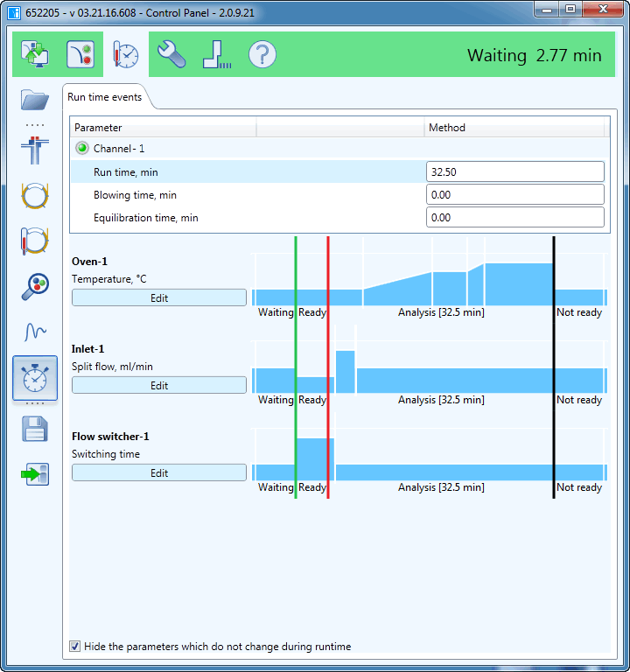Click the Channel-1 green status indicator

coord(82,149)
